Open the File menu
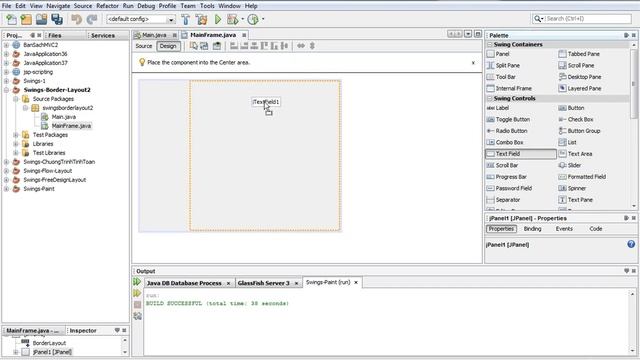The width and height of the screenshot is (640, 360). click(7, 6)
